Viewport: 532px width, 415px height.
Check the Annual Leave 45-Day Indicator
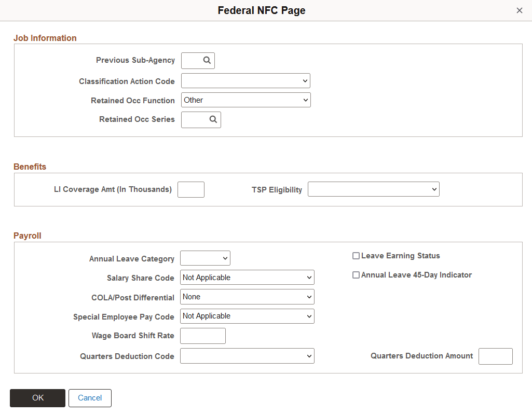point(356,274)
